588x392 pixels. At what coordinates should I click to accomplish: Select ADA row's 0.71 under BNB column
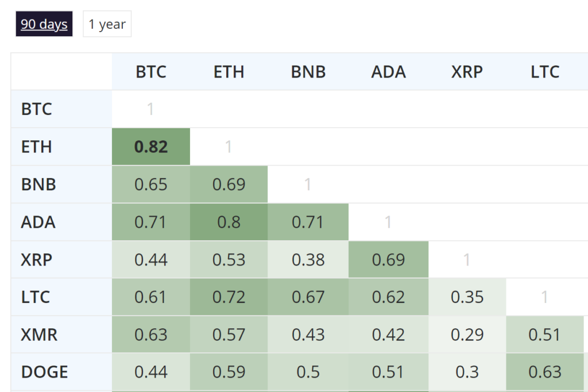(x=308, y=222)
